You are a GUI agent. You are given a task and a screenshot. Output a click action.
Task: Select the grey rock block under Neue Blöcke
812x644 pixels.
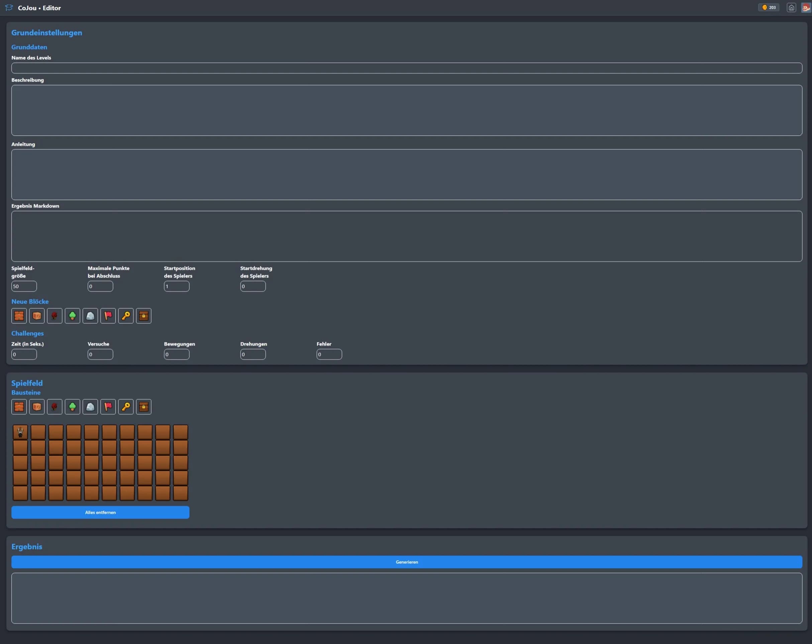[90, 316]
